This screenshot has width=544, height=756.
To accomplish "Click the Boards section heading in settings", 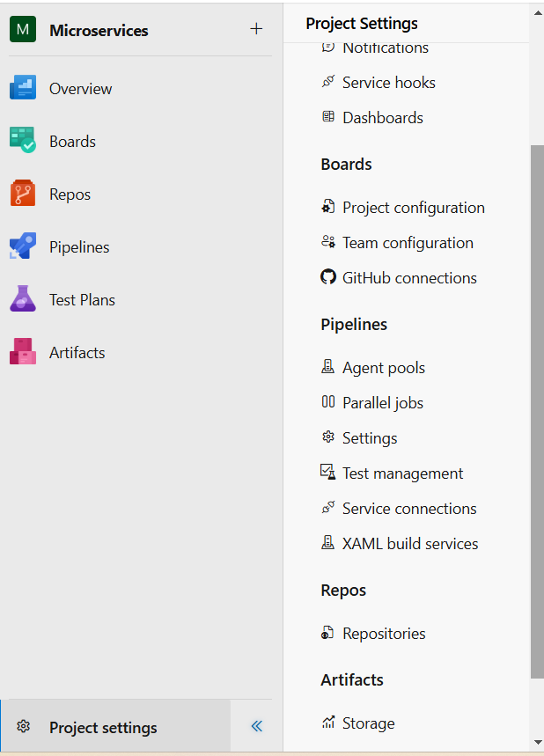I will (346, 165).
